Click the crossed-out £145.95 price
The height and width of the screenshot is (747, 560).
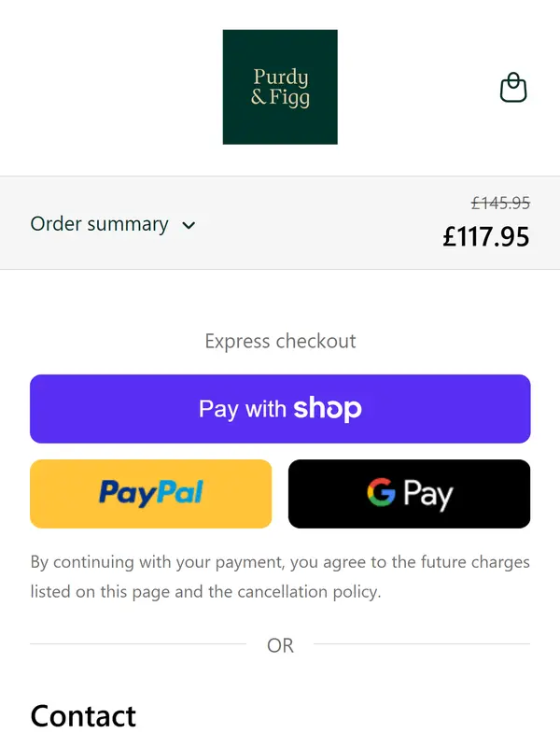[x=500, y=202]
